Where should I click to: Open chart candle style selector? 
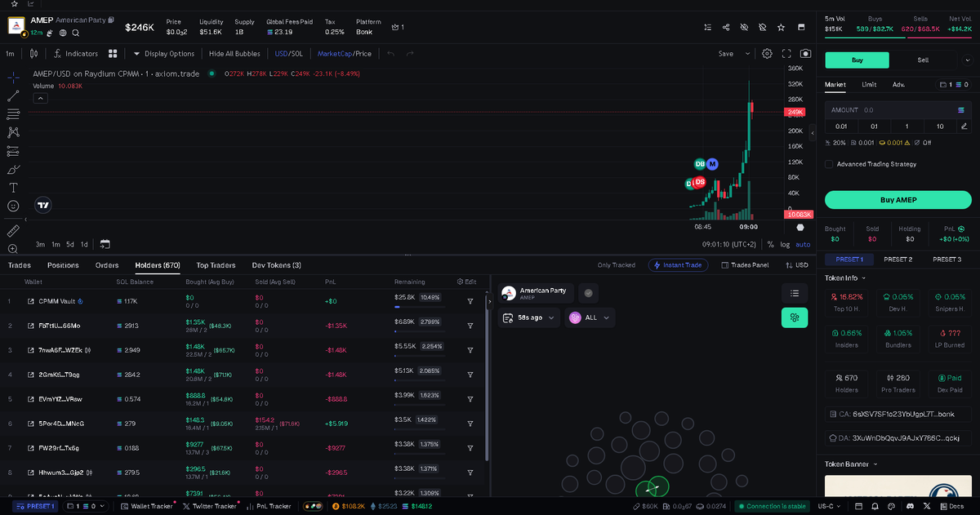click(x=33, y=54)
